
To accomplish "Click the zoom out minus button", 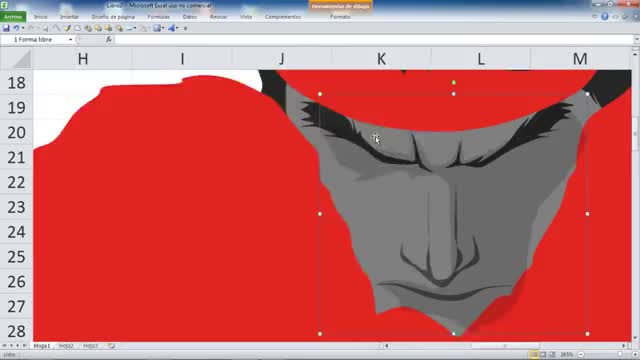I will (581, 355).
